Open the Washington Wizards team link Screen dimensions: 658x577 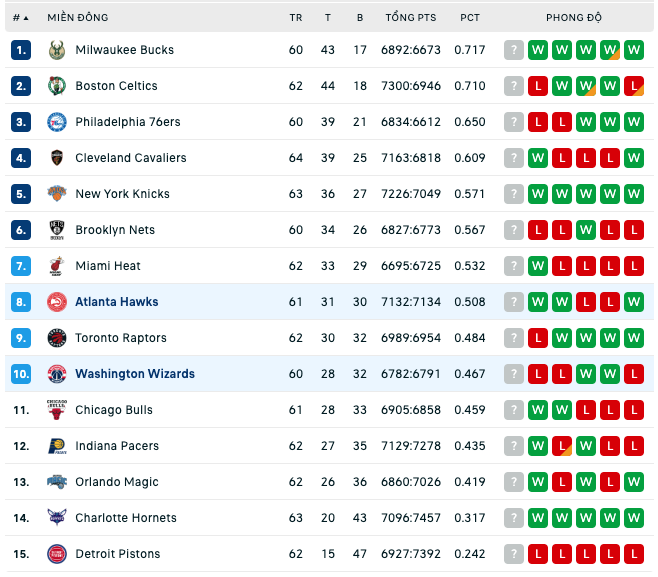click(x=135, y=374)
